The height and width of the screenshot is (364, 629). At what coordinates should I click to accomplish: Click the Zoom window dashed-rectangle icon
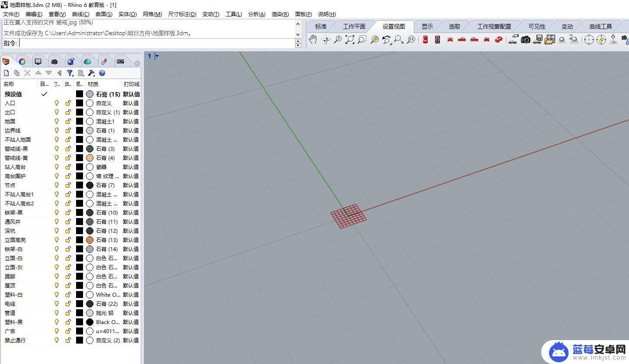tap(362, 40)
